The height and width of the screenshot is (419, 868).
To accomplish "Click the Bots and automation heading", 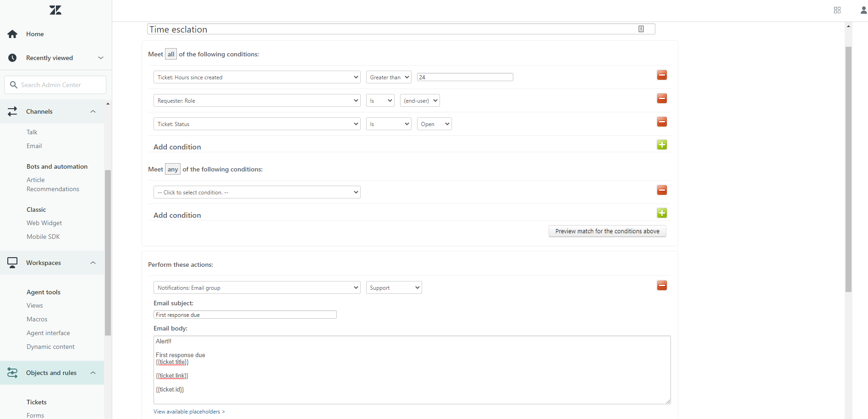I will [57, 166].
